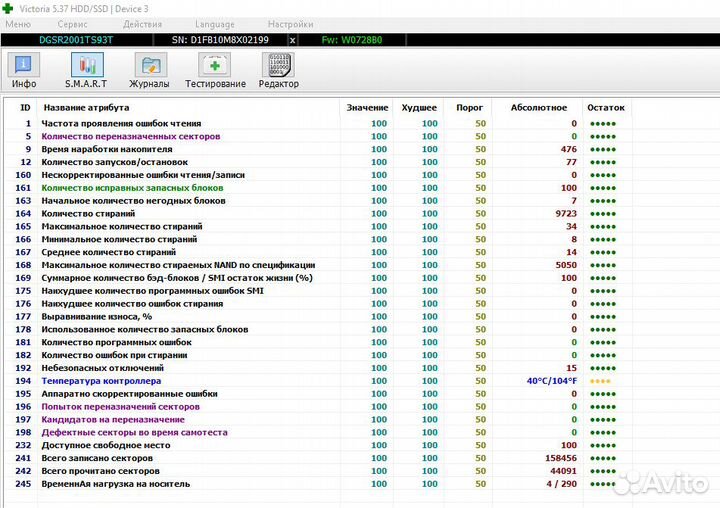Expand the Language menu
This screenshot has height=508, width=720.
click(215, 24)
